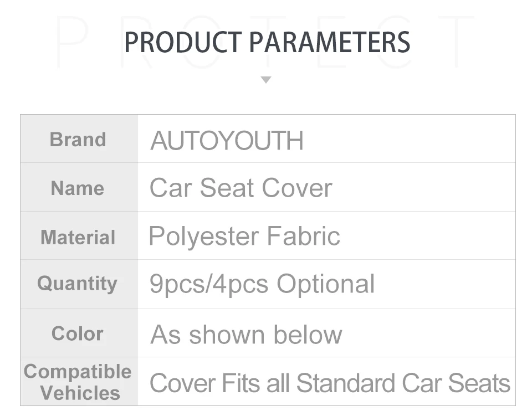532x416 pixels.
Task: Click the As shown below text
Action: 246,335
